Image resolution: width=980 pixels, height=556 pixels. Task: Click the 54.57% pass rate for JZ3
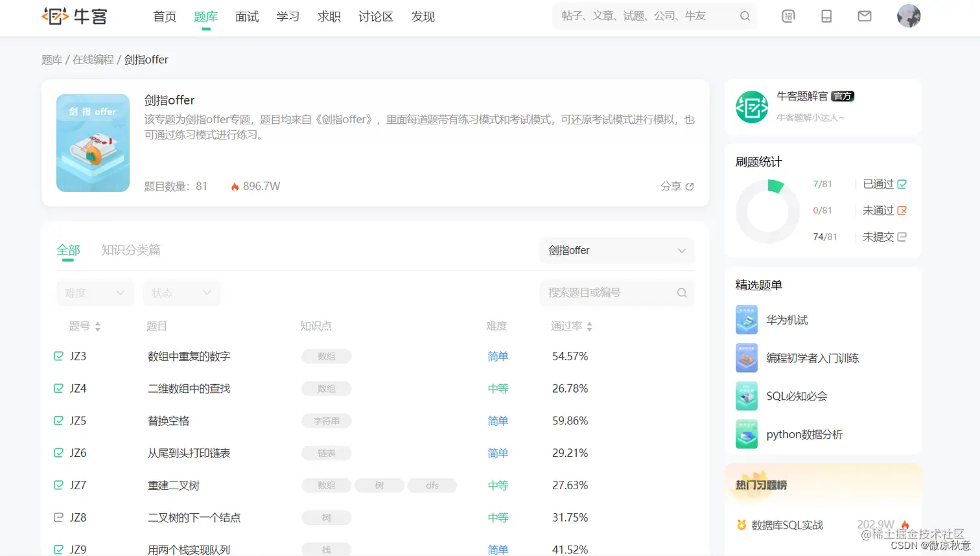570,356
